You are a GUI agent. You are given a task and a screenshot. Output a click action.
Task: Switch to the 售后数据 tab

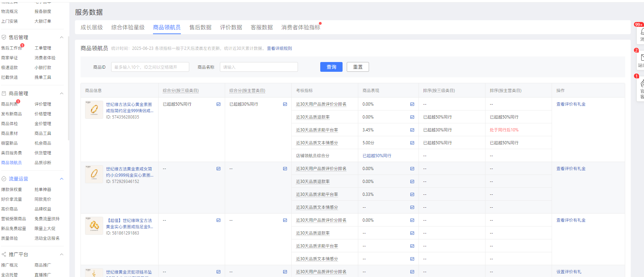click(200, 27)
